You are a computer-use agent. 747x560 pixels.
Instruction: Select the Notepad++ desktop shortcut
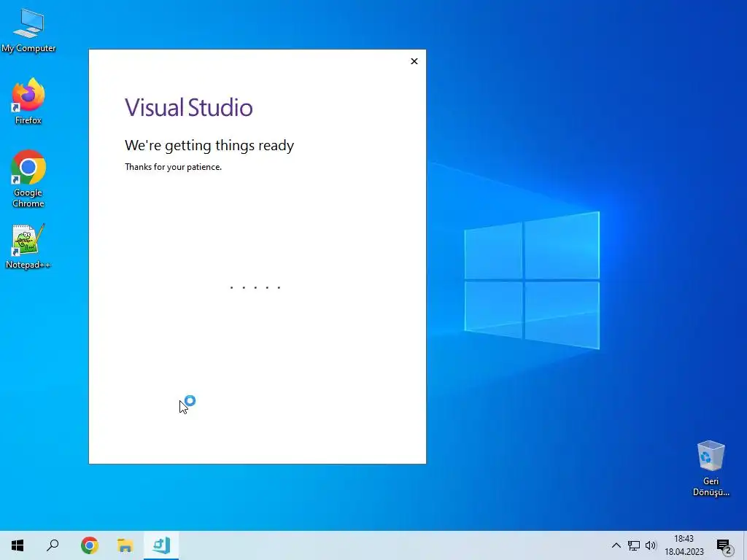(x=28, y=246)
